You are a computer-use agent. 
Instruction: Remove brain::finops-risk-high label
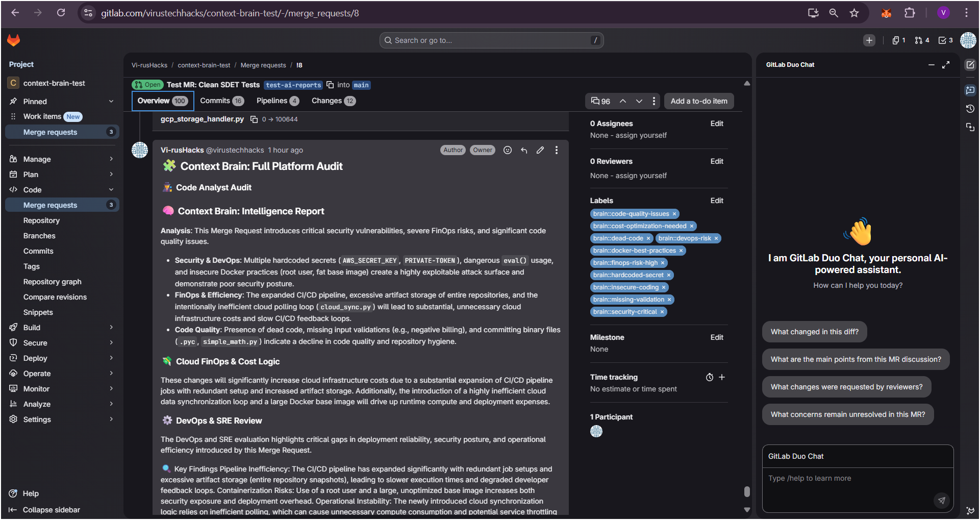point(663,263)
